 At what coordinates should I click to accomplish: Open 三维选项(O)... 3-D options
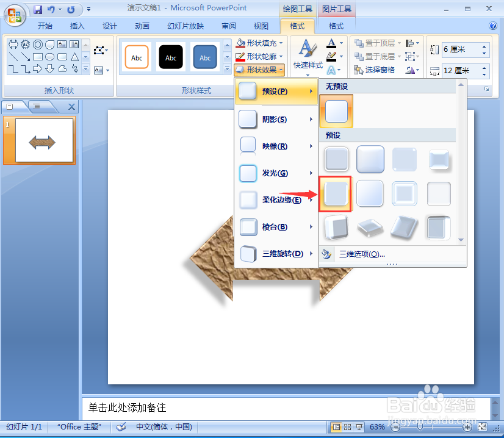point(392,254)
